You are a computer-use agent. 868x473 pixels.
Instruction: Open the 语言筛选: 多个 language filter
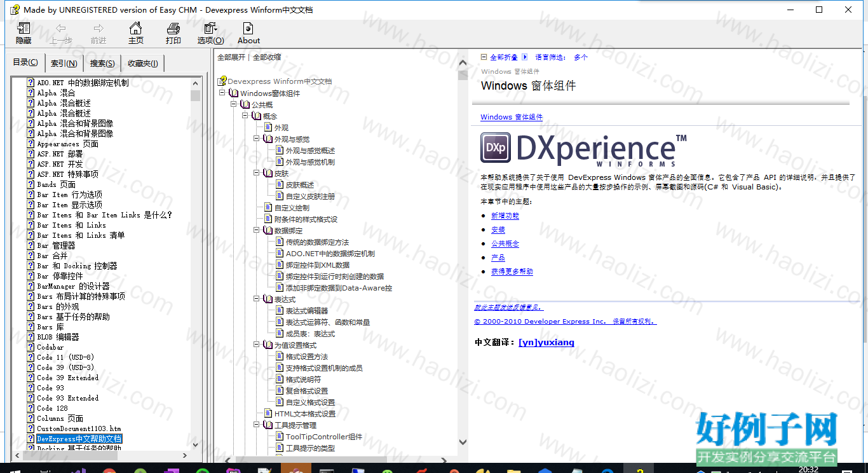pos(561,57)
